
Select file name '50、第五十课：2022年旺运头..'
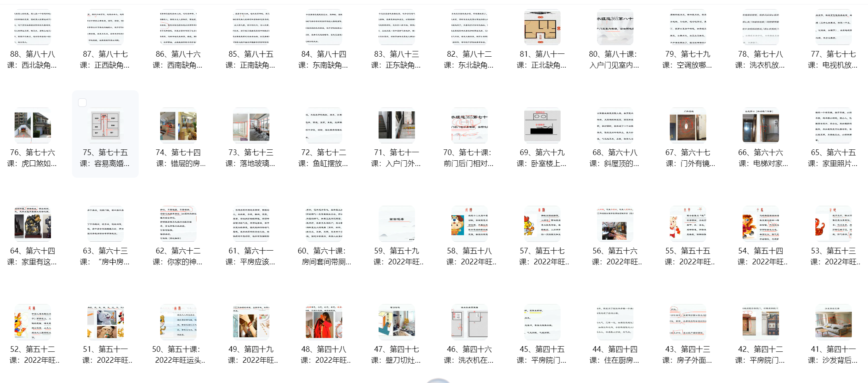(x=178, y=355)
